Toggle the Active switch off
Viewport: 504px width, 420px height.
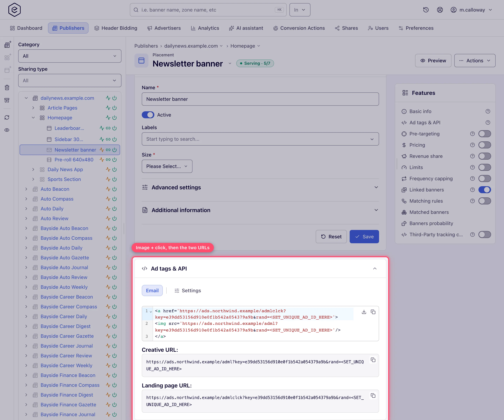(148, 115)
